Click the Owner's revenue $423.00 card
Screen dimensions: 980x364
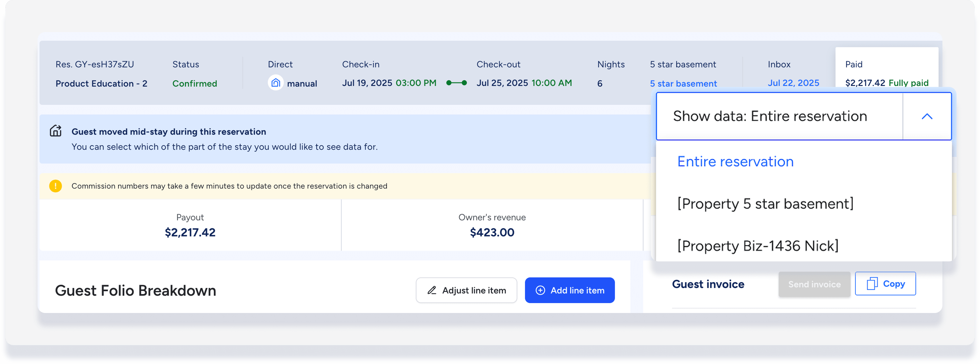[492, 225]
